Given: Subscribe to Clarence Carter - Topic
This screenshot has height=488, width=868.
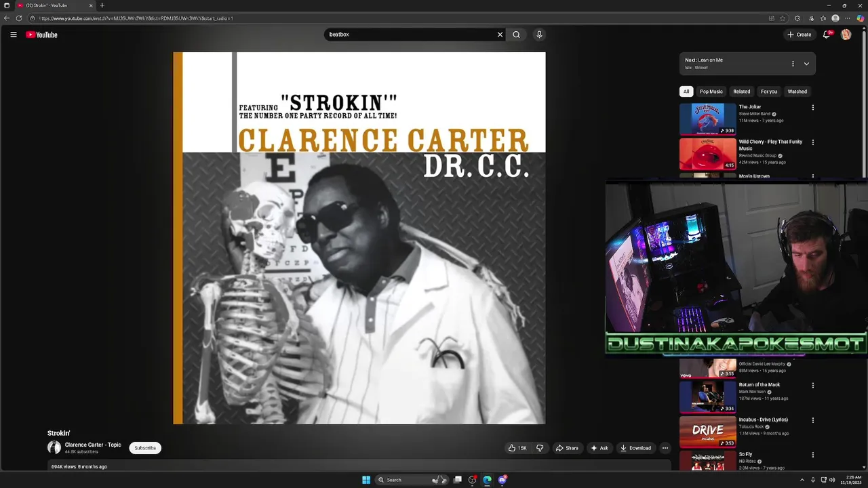Looking at the screenshot, I should coord(145,448).
